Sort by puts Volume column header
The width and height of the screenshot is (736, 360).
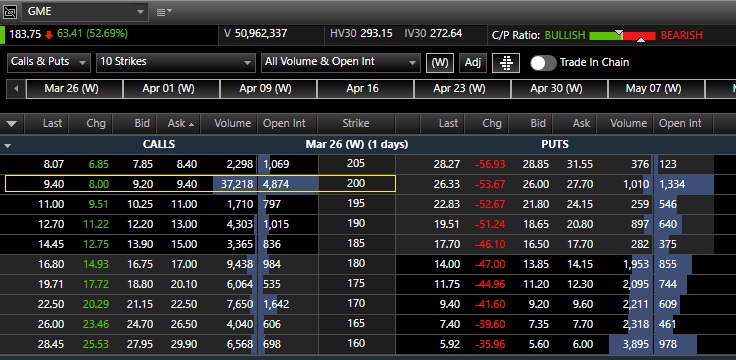coord(625,123)
